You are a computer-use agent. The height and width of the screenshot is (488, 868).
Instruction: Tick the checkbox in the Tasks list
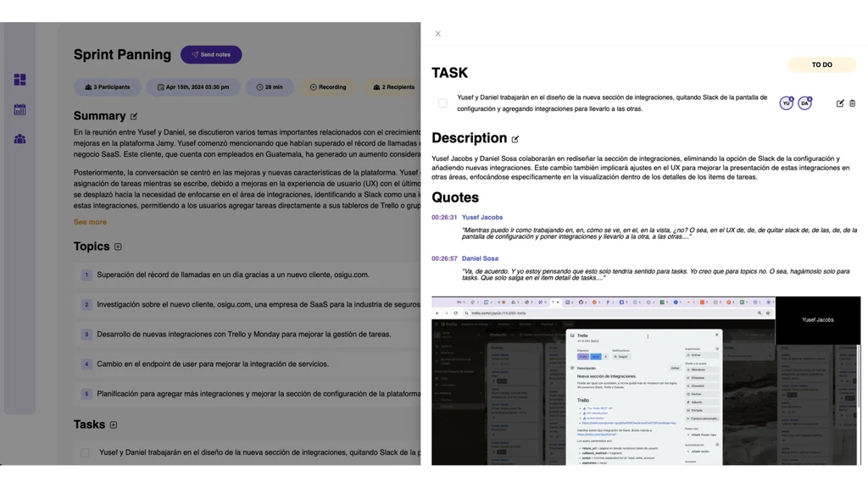(85, 453)
